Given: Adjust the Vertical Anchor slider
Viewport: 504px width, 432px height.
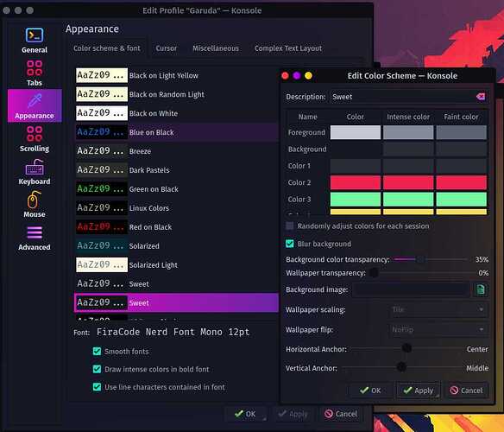Looking at the screenshot, I should (402, 367).
